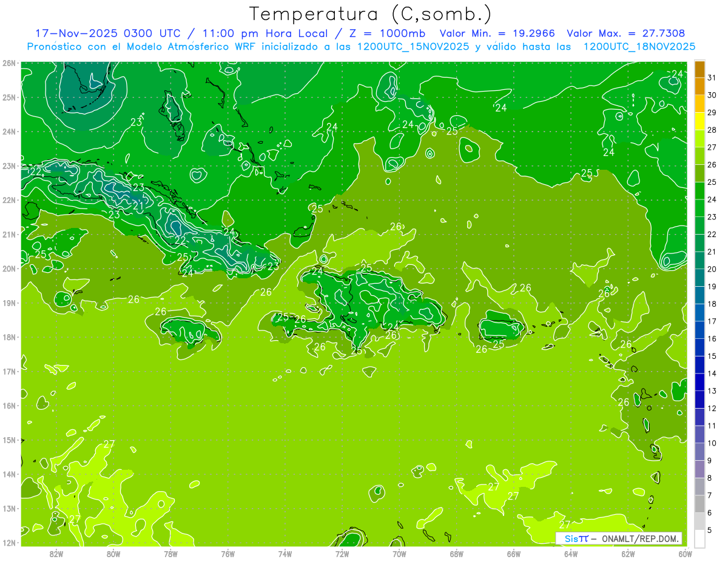Click the color legend value 14
Viewport: 728px width, 562px height.
[712, 373]
